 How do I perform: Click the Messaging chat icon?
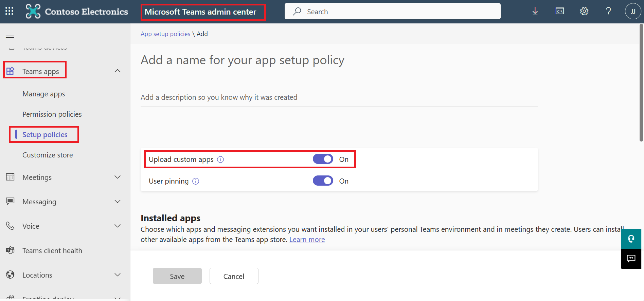click(x=10, y=201)
